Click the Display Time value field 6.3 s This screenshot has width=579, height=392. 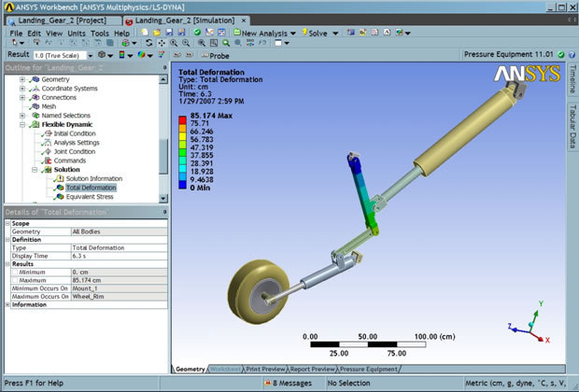click(x=119, y=255)
